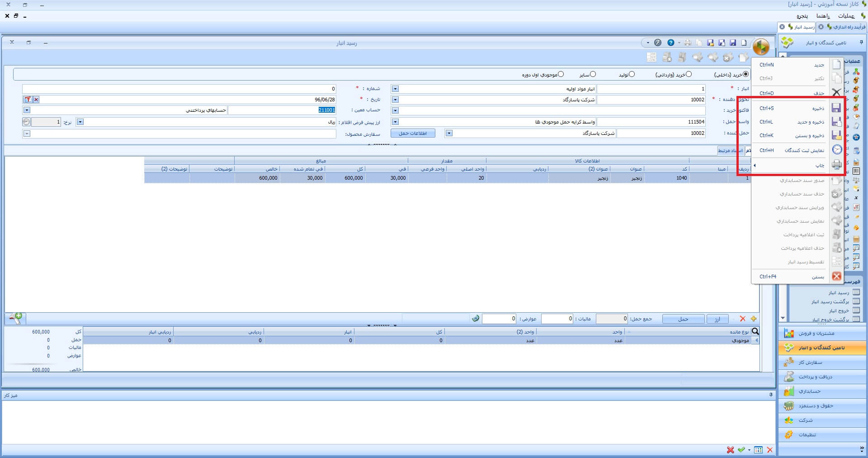The height and width of the screenshot is (458, 868).
Task: Click the magnifier icon in balance grid
Action: pyautogui.click(x=755, y=332)
